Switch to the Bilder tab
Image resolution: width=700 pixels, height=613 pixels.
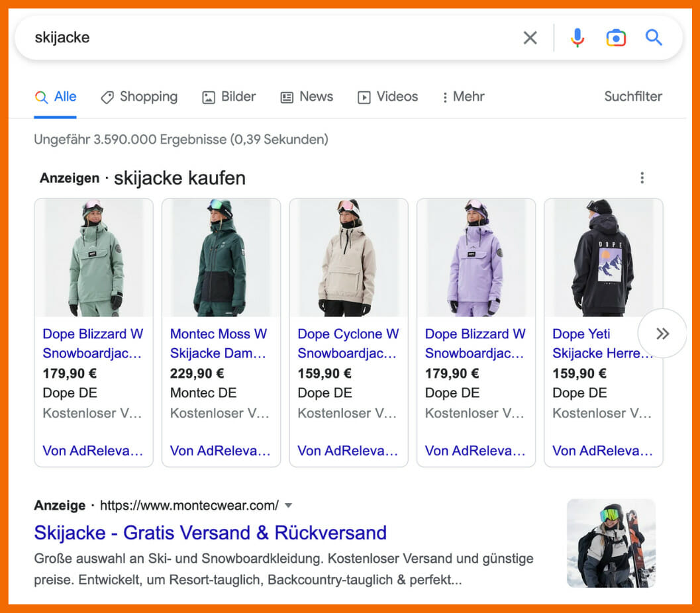click(228, 97)
